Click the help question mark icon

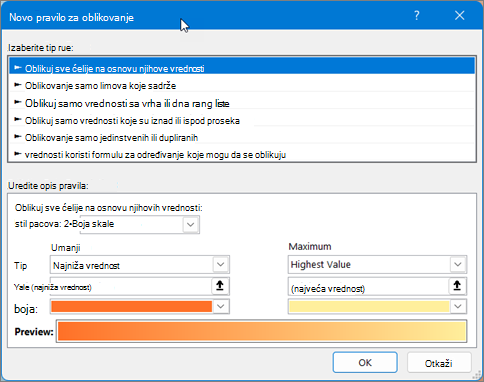pyautogui.click(x=417, y=16)
